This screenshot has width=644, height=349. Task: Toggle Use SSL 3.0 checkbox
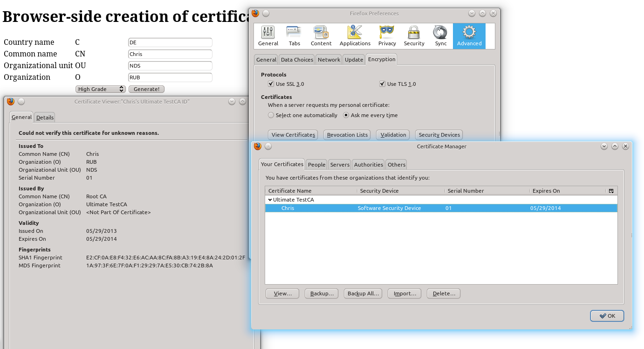pos(271,84)
